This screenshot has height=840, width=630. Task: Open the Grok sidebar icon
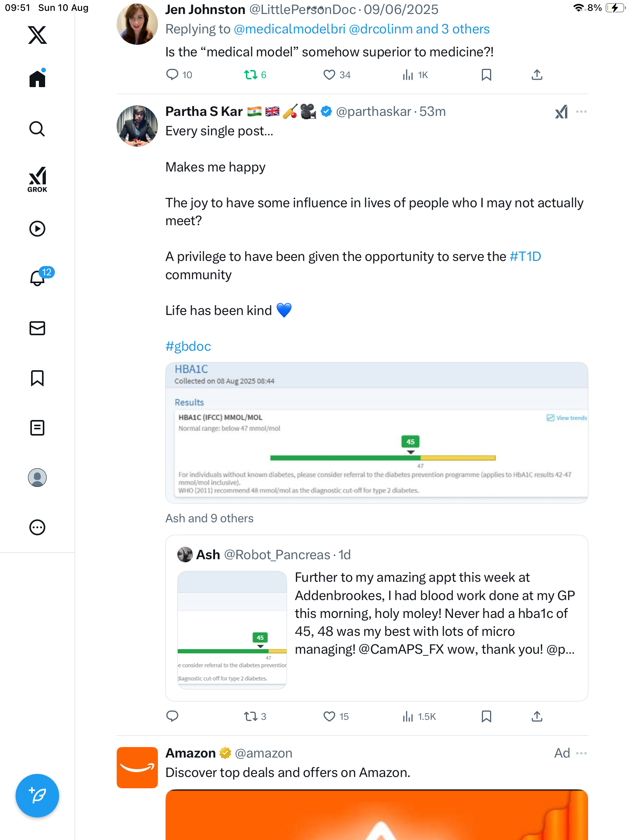[x=37, y=179]
